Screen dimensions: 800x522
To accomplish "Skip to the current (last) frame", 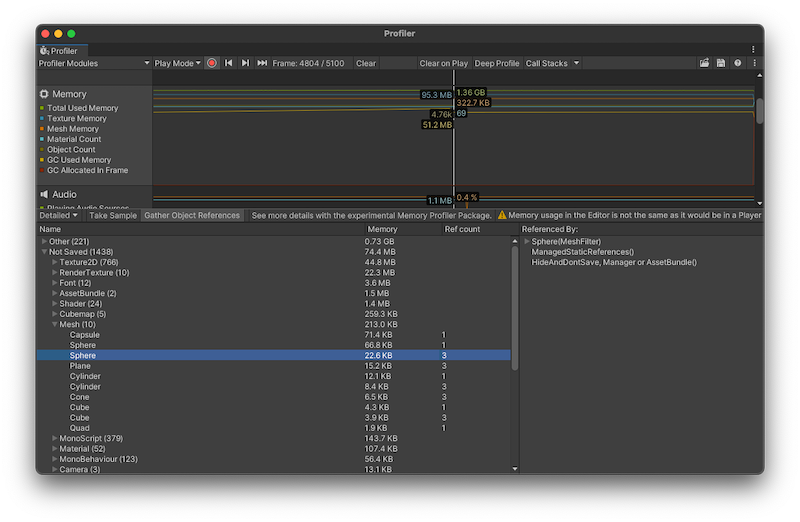I will pos(262,63).
